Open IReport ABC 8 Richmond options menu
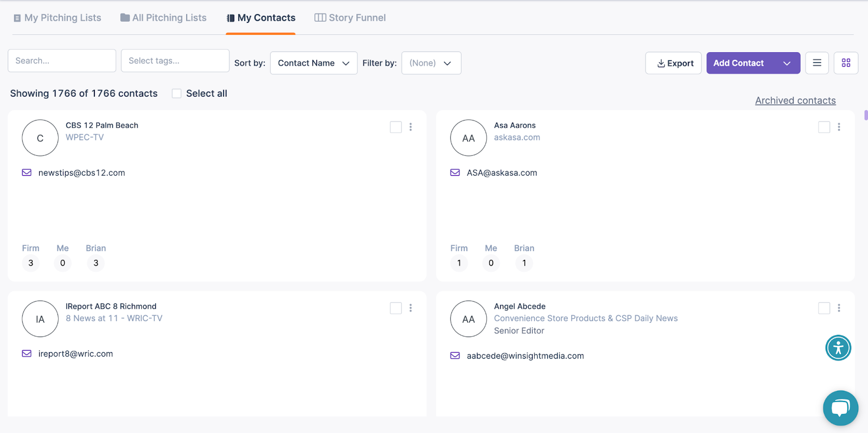This screenshot has height=433, width=868. (x=411, y=308)
